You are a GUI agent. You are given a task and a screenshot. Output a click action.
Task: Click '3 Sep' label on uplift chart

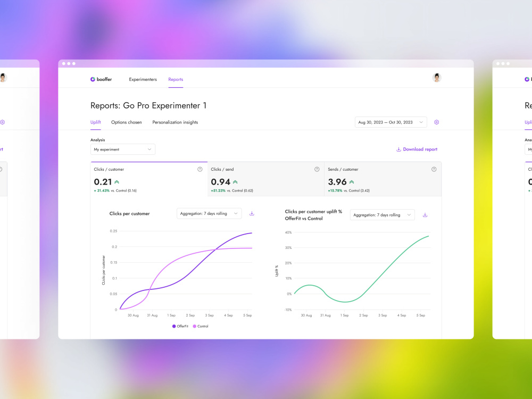pyautogui.click(x=383, y=315)
